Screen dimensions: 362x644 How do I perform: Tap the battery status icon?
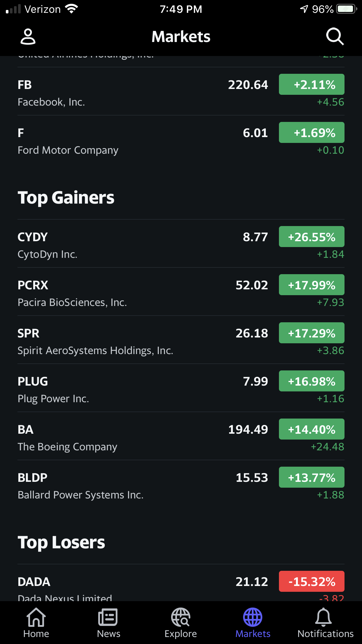(346, 9)
